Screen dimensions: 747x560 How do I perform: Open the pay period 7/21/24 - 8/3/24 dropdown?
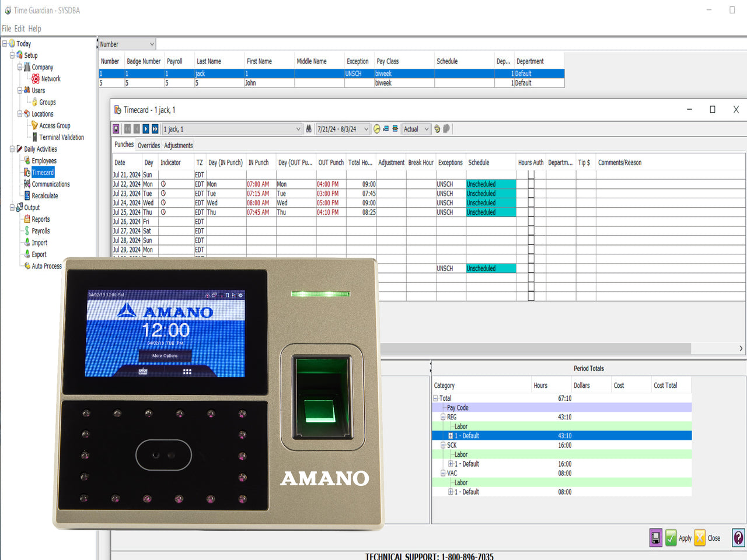366,129
